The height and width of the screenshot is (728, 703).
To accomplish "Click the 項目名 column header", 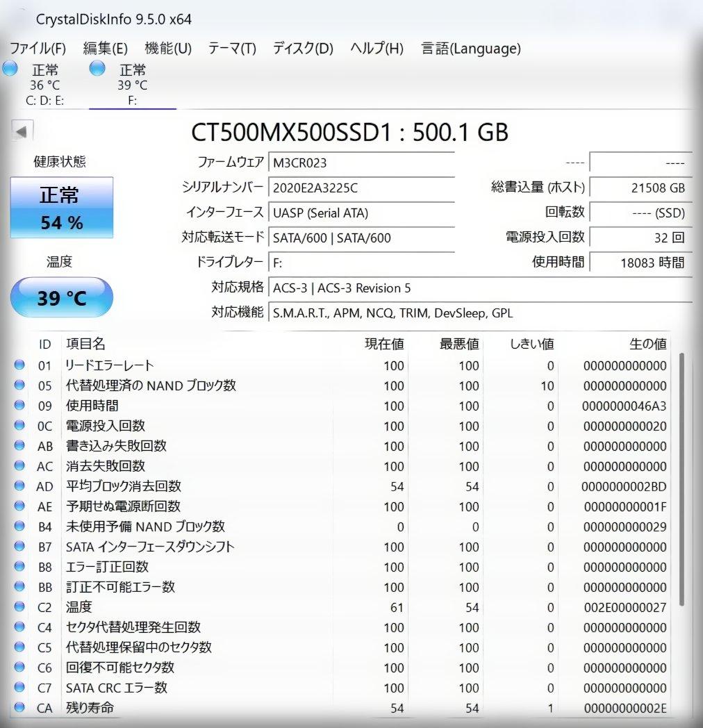I will click(85, 344).
